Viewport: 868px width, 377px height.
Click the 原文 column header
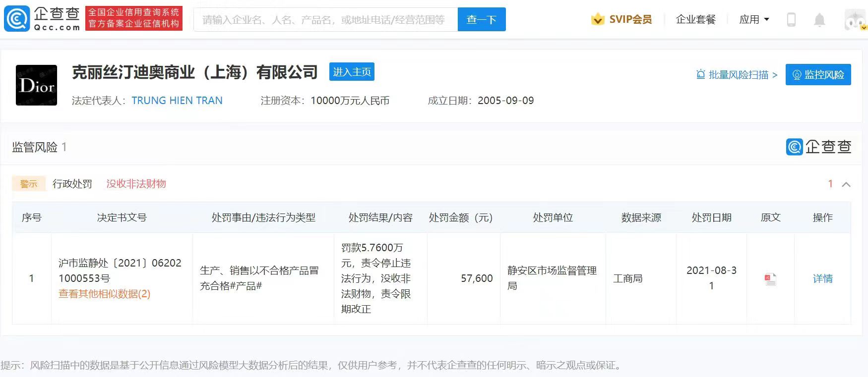(x=770, y=217)
